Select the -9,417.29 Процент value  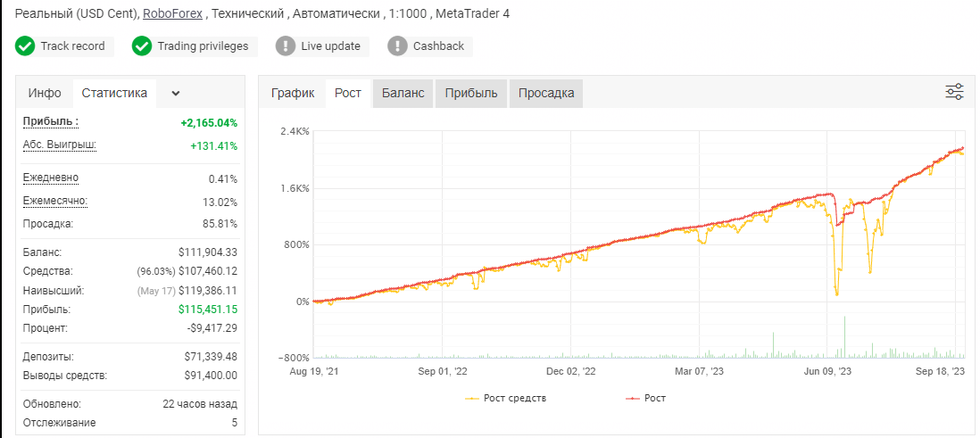(x=213, y=328)
